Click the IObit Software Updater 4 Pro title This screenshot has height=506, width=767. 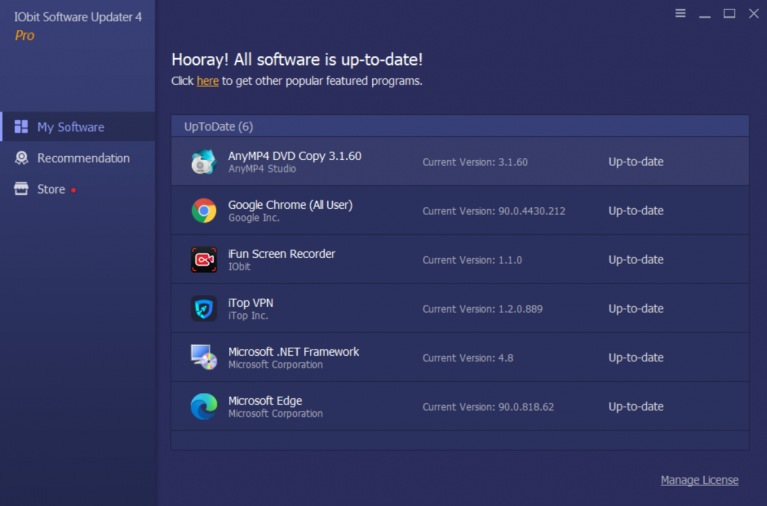click(x=78, y=25)
